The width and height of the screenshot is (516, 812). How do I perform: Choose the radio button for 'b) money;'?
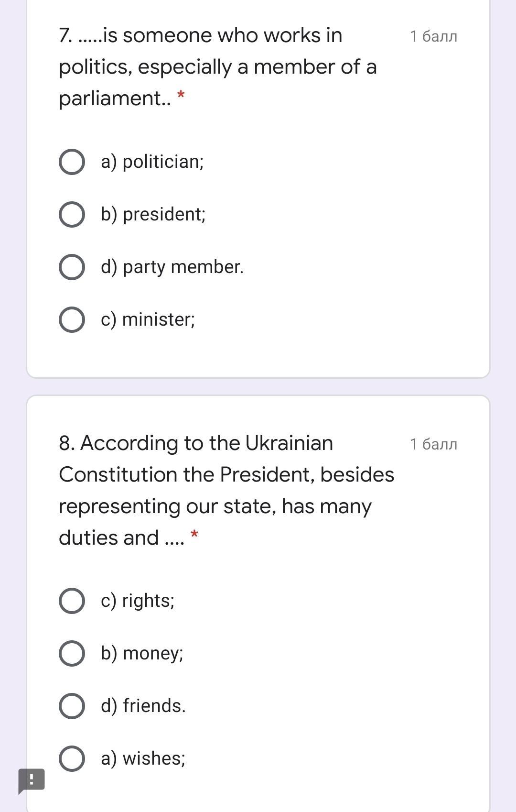(x=72, y=653)
